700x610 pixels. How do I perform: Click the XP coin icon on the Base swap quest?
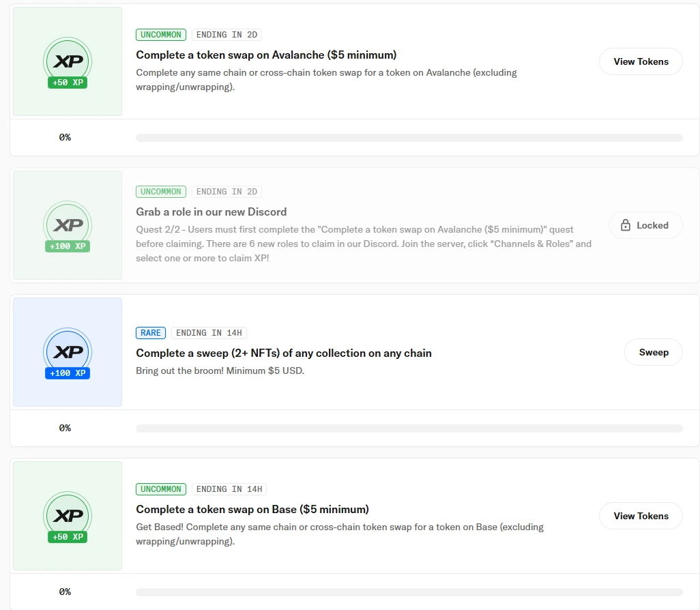[x=68, y=514]
